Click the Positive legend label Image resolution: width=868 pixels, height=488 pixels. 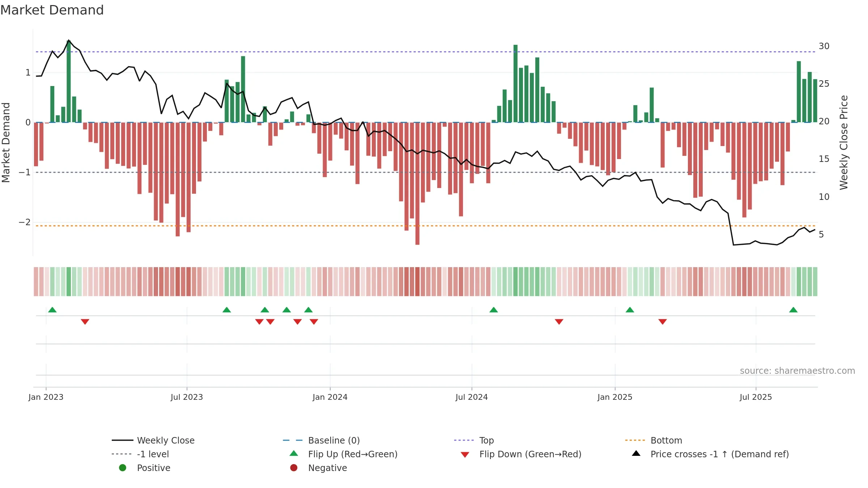[153, 468]
